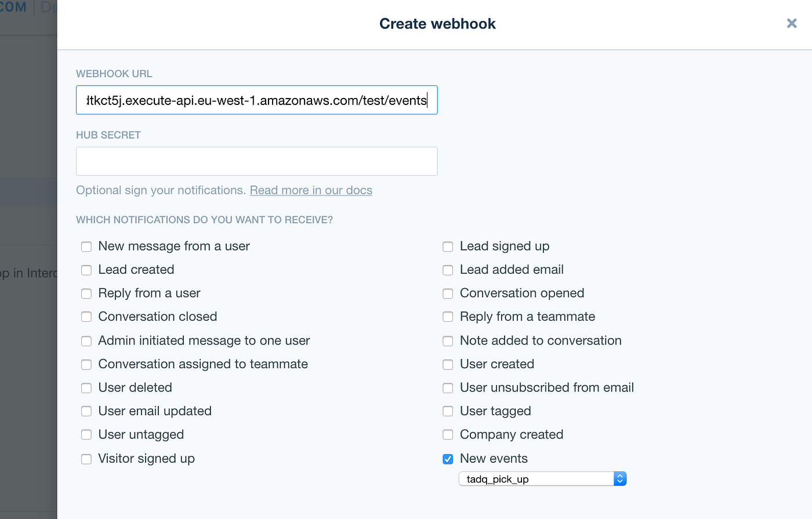The width and height of the screenshot is (812, 519).
Task: Enable Visitor signed up notifications
Action: click(x=86, y=458)
